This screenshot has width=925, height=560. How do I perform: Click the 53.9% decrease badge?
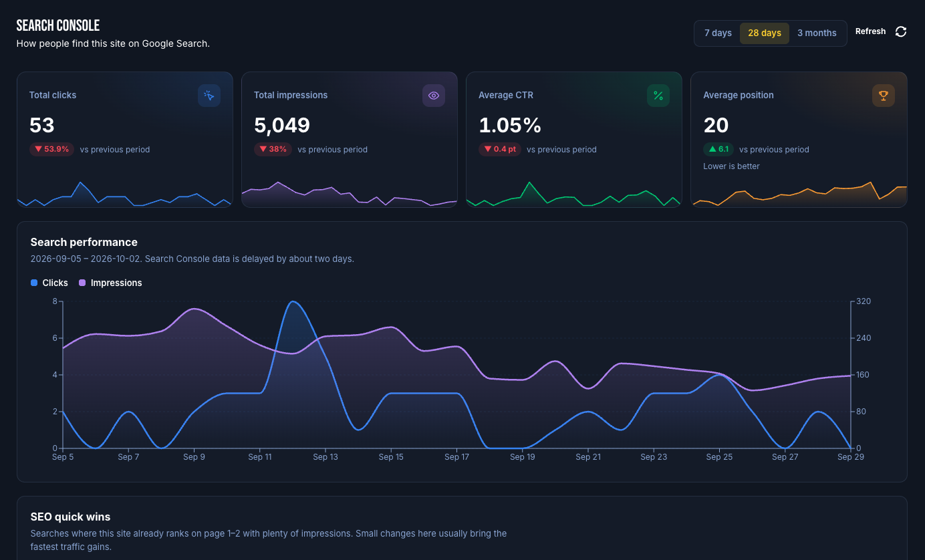pyautogui.click(x=51, y=150)
